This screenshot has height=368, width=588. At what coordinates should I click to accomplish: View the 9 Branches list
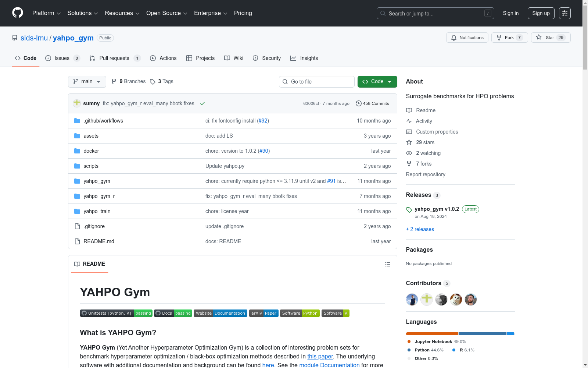click(x=129, y=82)
